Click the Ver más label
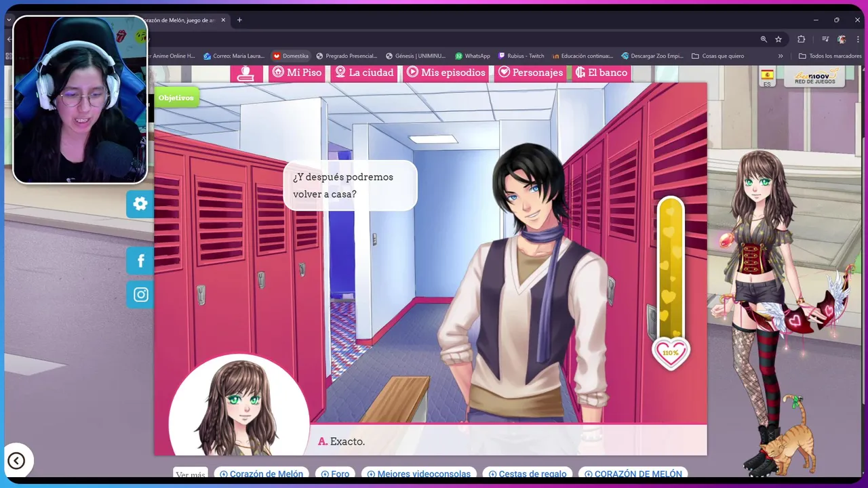This screenshot has width=868, height=488. pyautogui.click(x=191, y=474)
